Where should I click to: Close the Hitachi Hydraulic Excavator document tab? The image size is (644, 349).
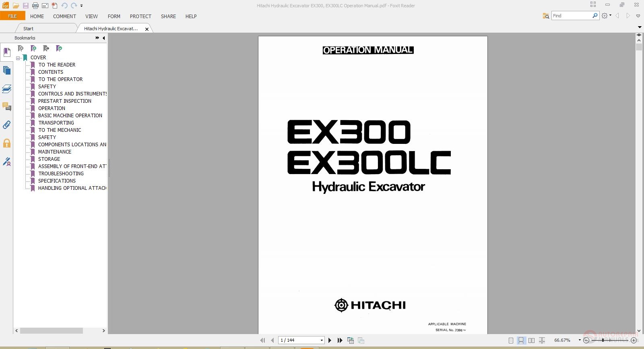click(147, 29)
